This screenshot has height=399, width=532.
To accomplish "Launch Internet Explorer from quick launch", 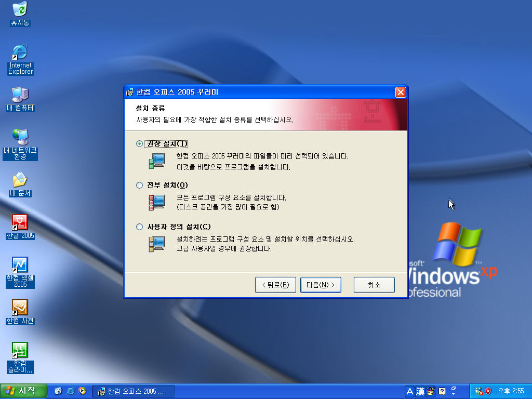I will click(70, 391).
